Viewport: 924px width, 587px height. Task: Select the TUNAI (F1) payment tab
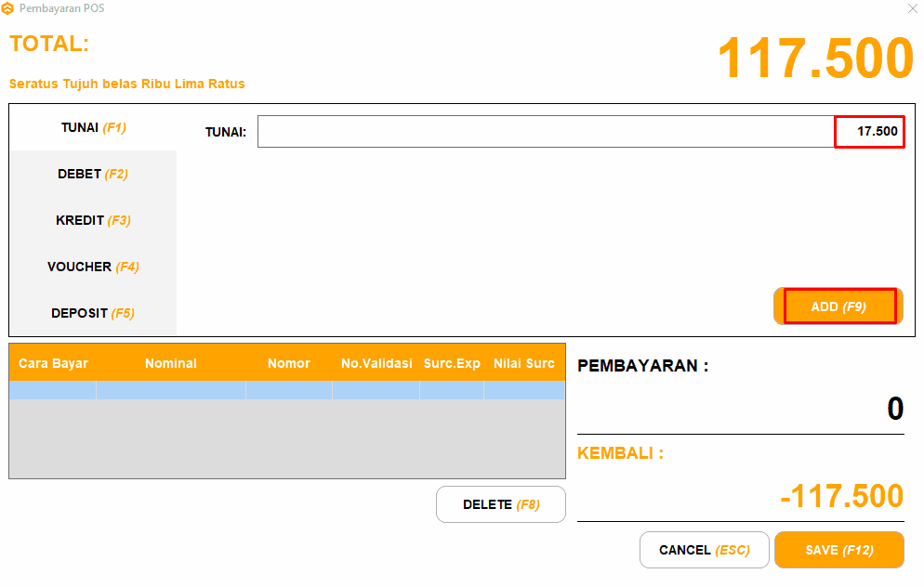coord(93,128)
